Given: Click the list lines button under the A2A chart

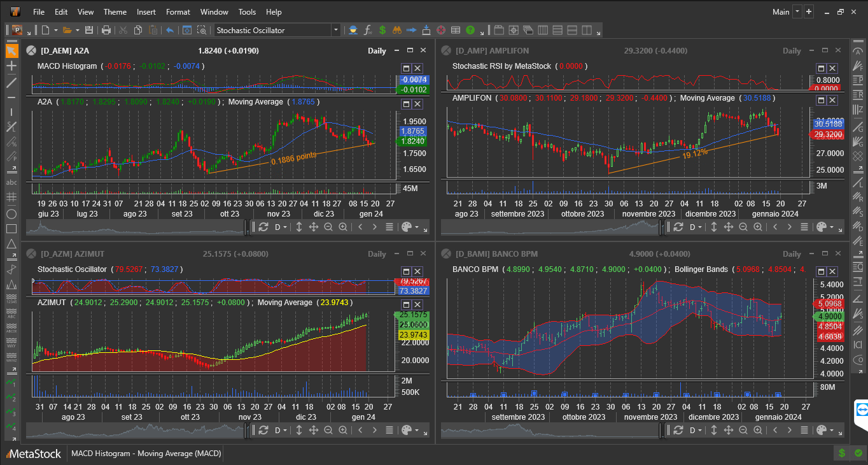Looking at the screenshot, I should pyautogui.click(x=389, y=227).
